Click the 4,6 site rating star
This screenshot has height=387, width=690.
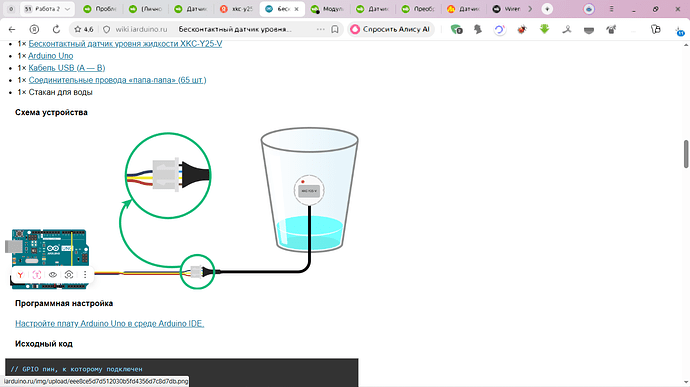84,29
